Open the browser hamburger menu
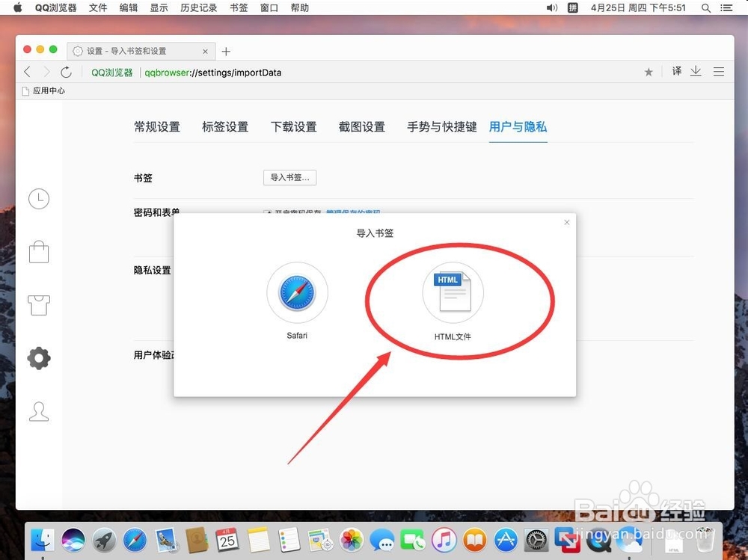Viewport: 748px width, 560px height. [719, 72]
